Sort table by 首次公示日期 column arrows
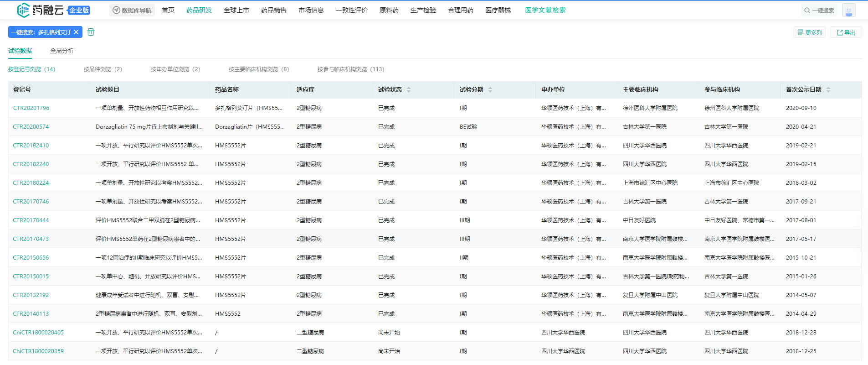This screenshot has width=868, height=365. tap(828, 90)
